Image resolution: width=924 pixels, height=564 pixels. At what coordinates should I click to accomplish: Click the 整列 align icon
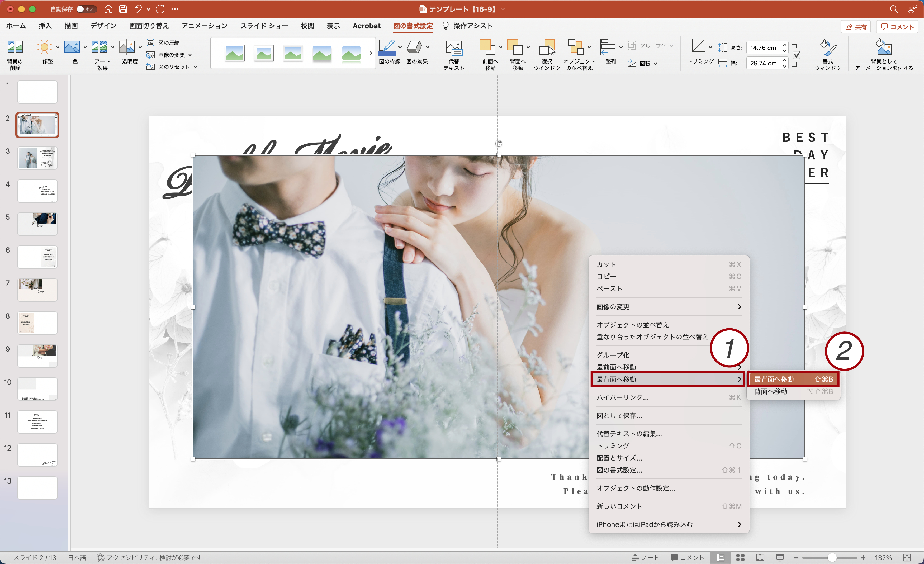(608, 48)
